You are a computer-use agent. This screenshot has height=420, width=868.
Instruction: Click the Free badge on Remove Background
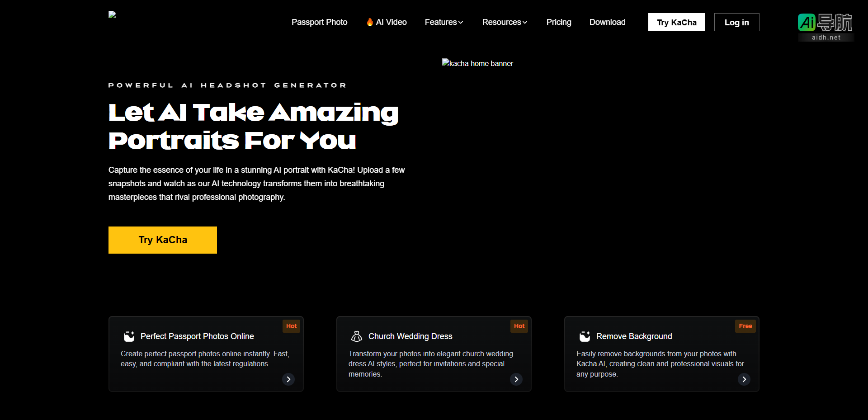pyautogui.click(x=745, y=326)
